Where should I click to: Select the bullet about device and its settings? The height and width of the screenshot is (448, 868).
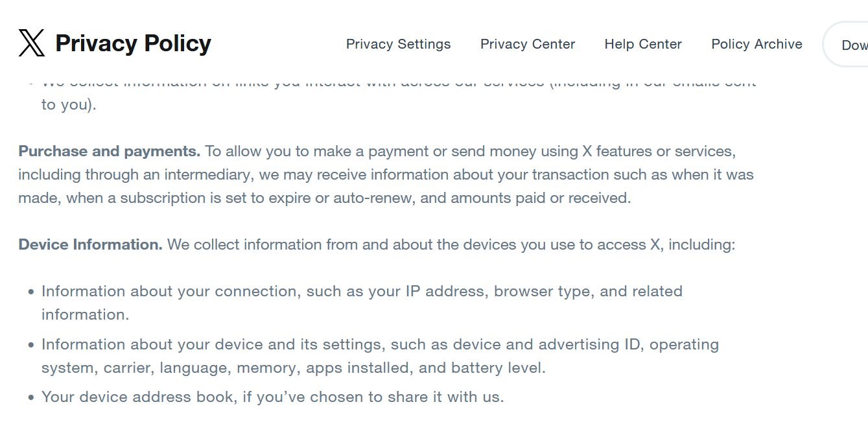(380, 356)
